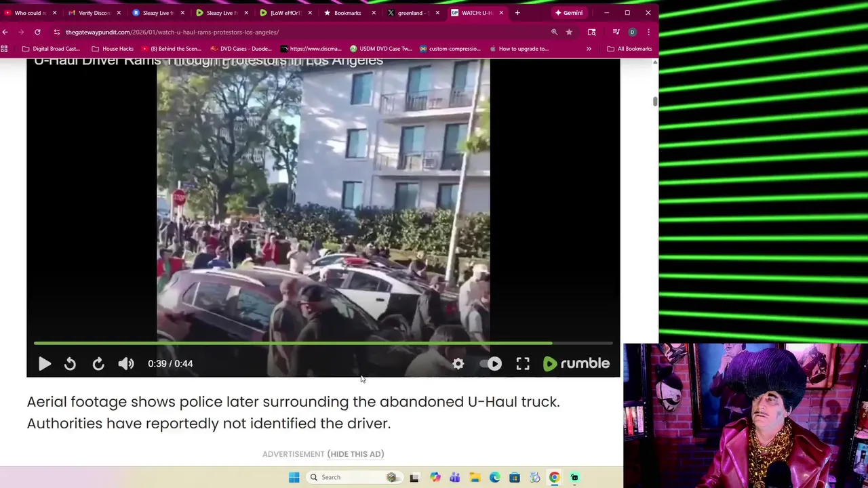868x488 pixels.
Task: Open Behind the Scenes YouTube bookmark
Action: pyautogui.click(x=170, y=49)
